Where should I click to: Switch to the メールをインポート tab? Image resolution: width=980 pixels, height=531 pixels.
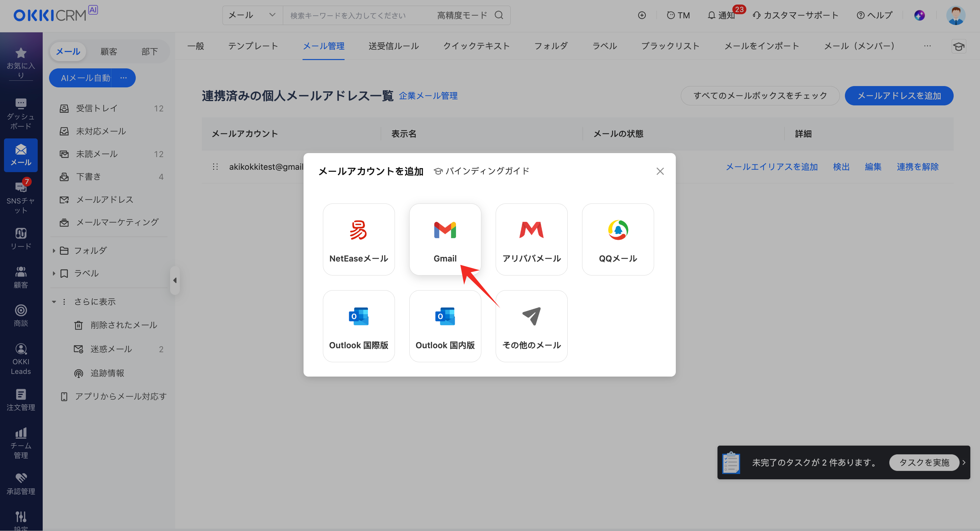tap(761, 46)
